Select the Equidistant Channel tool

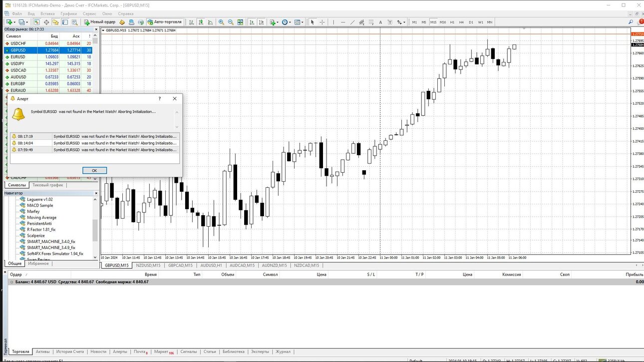tap(361, 22)
